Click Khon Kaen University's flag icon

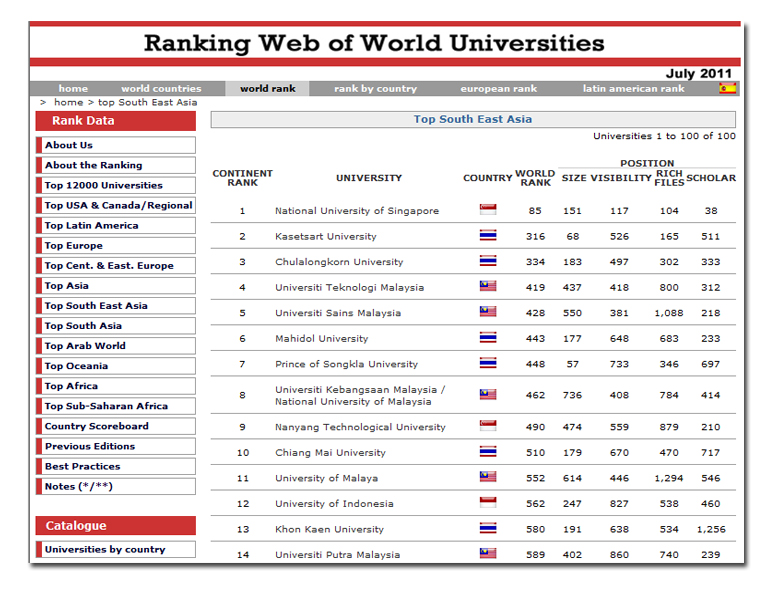488,528
